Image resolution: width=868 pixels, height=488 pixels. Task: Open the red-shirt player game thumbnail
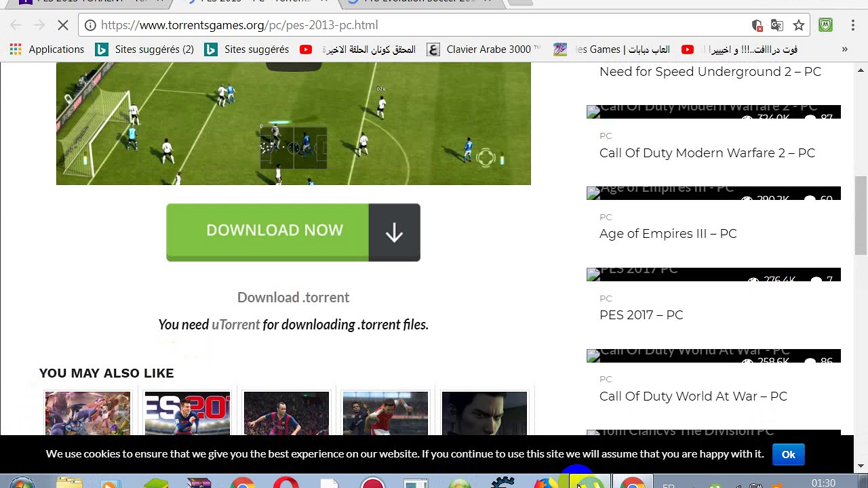[385, 413]
